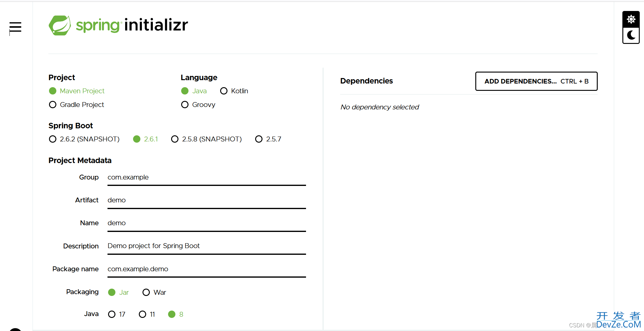
Task: Click the Package name field
Action: 206,269
